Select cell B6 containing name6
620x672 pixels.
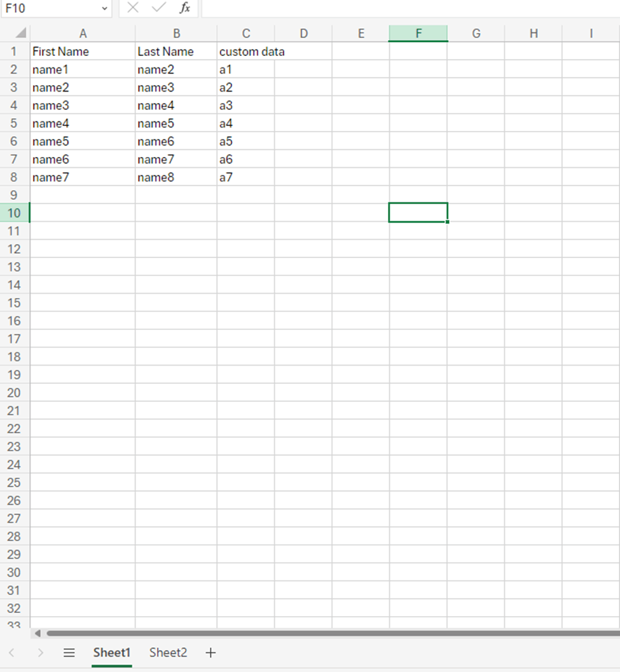pyautogui.click(x=176, y=141)
